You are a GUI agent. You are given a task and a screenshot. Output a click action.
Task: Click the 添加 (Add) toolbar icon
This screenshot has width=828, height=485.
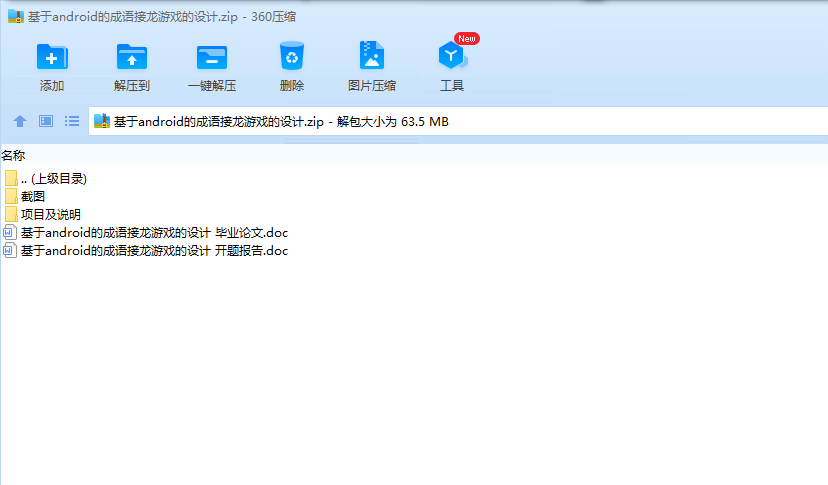pyautogui.click(x=52, y=57)
